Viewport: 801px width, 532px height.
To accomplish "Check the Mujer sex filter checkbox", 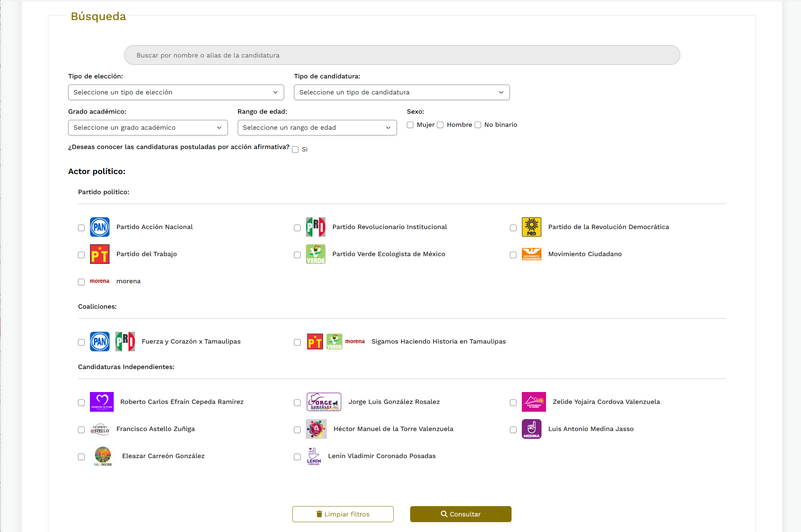I will [410, 125].
